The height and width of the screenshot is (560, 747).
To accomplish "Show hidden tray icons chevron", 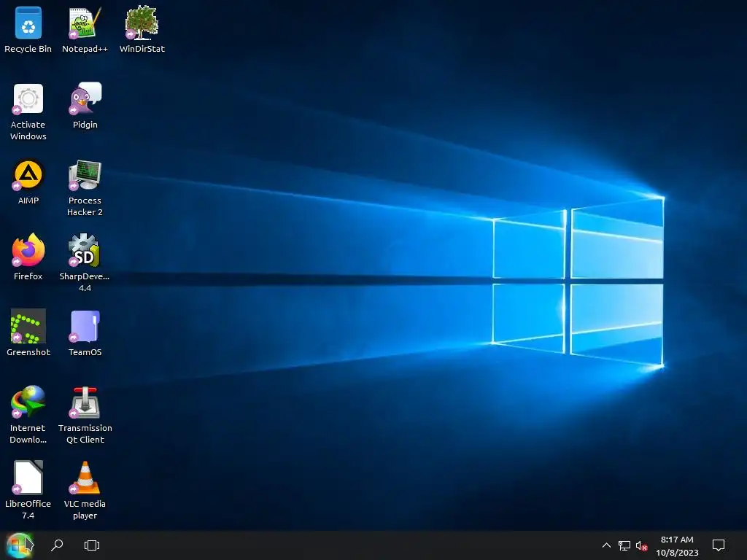I will coord(606,545).
